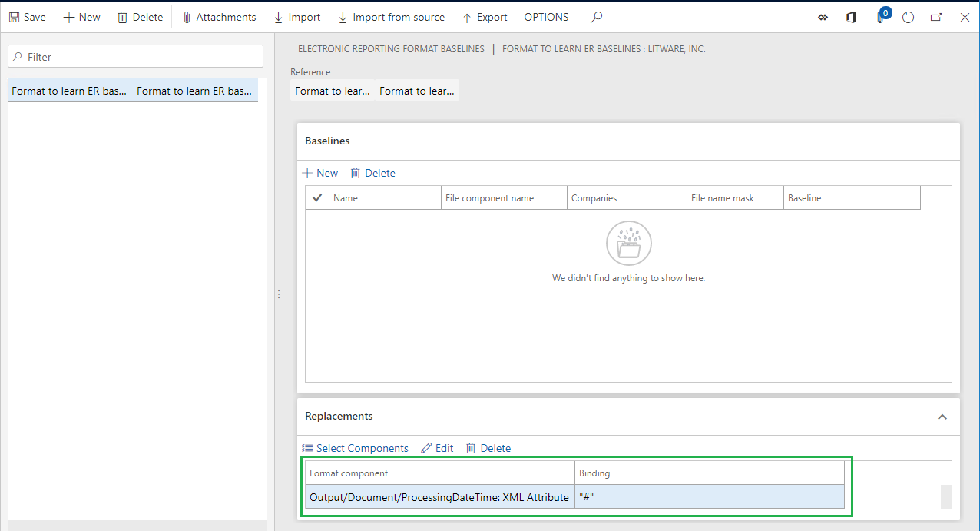Click the Binding column header

click(710, 473)
